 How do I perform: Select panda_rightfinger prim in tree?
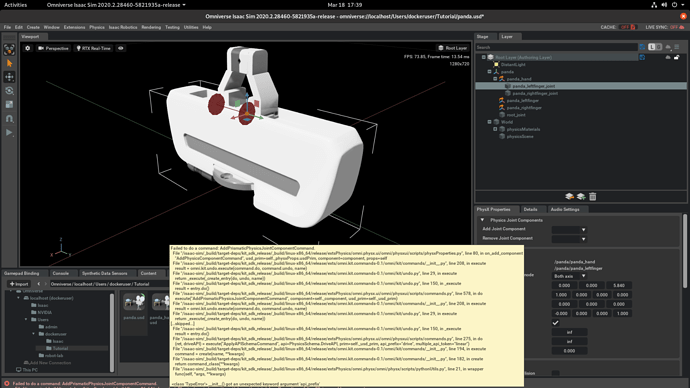pyautogui.click(x=524, y=108)
